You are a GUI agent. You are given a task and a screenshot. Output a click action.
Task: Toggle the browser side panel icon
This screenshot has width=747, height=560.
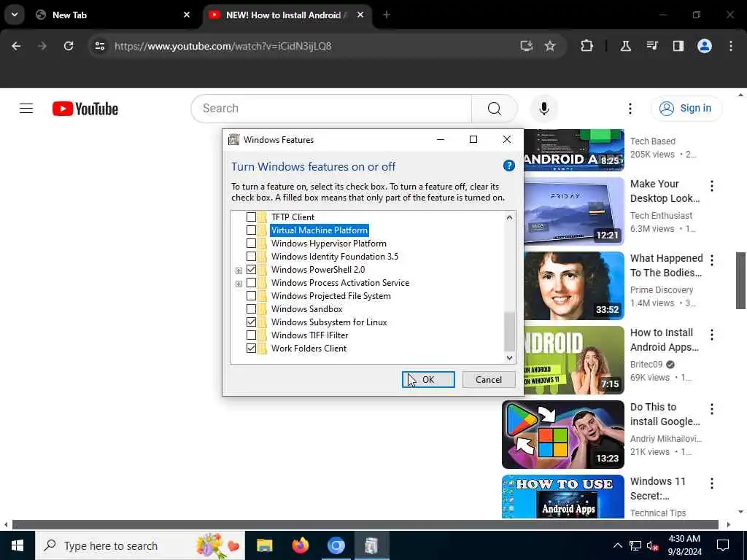(x=678, y=46)
